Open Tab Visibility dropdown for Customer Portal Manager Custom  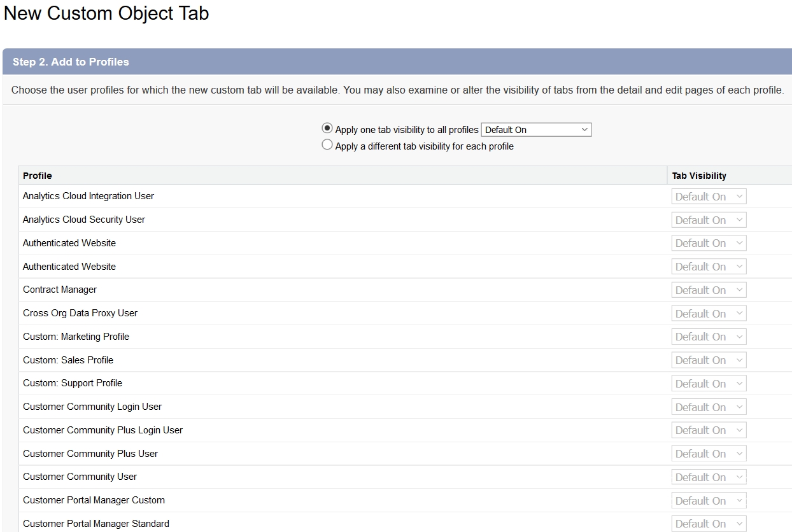[709, 501]
